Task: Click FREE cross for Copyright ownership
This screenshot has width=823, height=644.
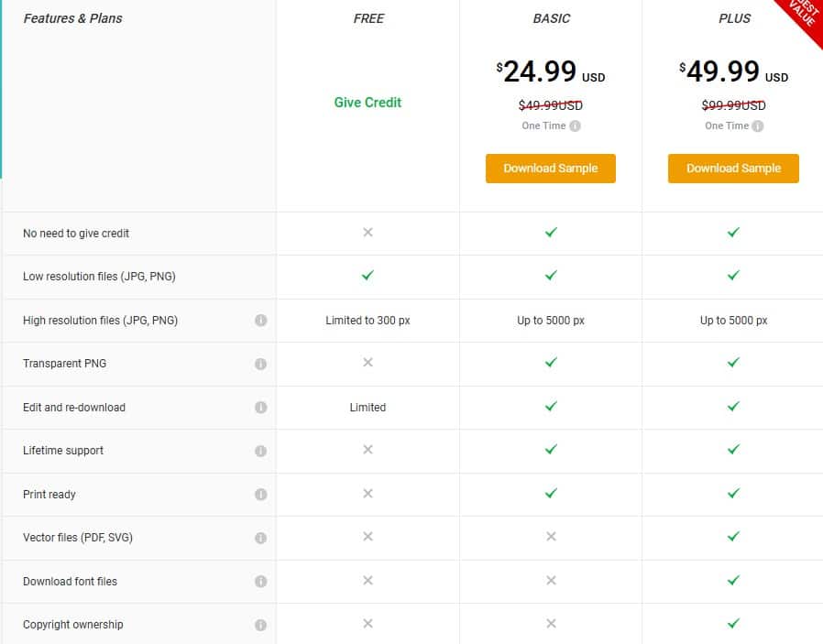Action: tap(368, 623)
